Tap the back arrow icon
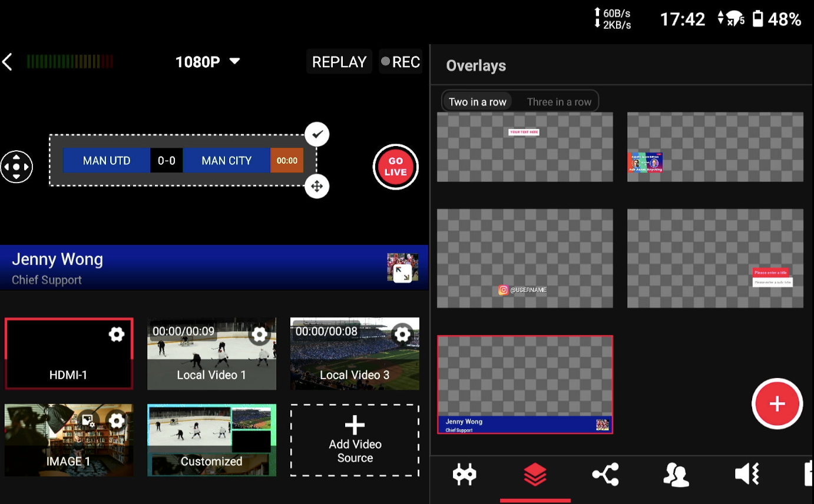 [x=8, y=62]
